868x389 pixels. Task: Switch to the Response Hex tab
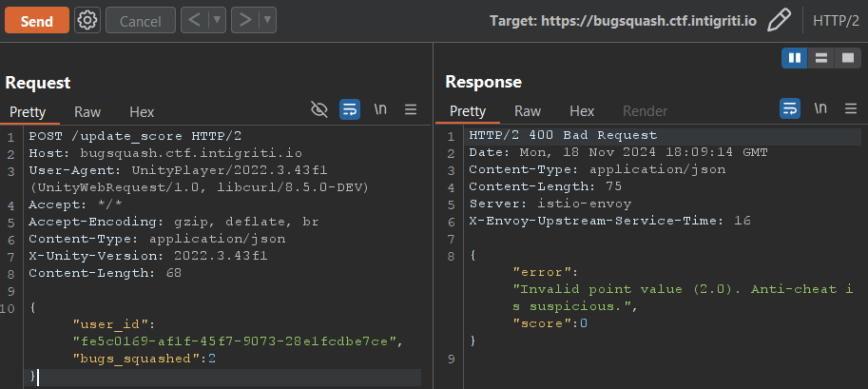pos(582,111)
